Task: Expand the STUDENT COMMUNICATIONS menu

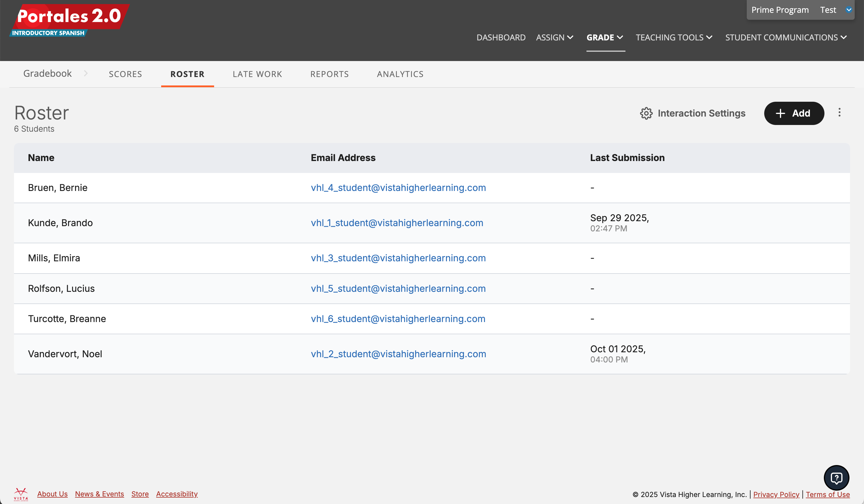Action: pos(786,37)
